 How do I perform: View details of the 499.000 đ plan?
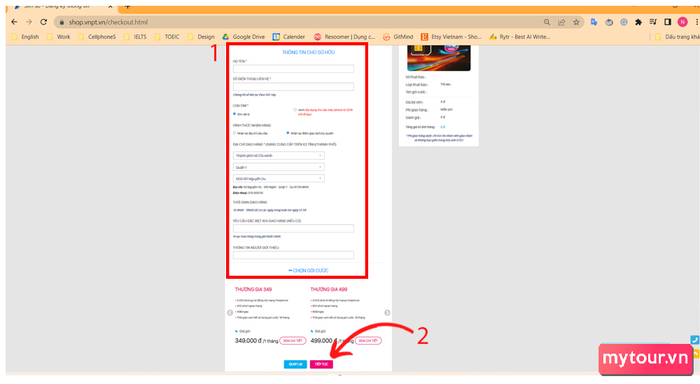pyautogui.click(x=368, y=341)
